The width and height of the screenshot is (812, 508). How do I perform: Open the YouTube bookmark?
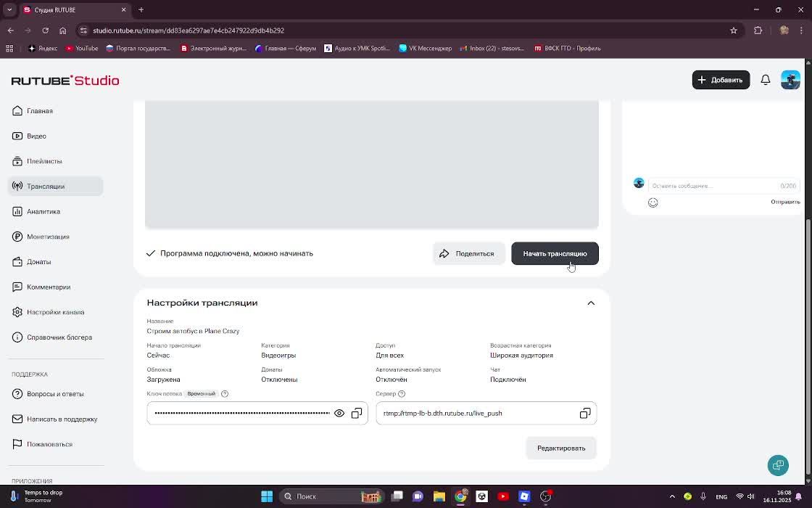tap(82, 48)
